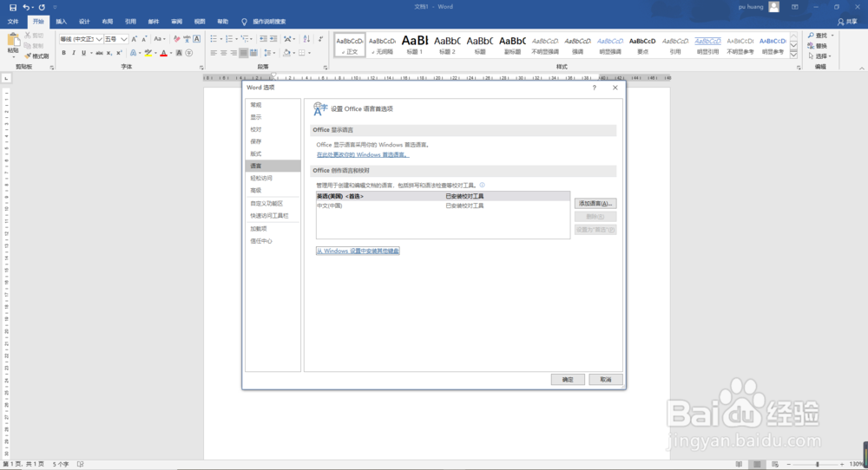Viewport: 868px width, 470px height.
Task: Select the 标题 1 heading style
Action: (415, 45)
